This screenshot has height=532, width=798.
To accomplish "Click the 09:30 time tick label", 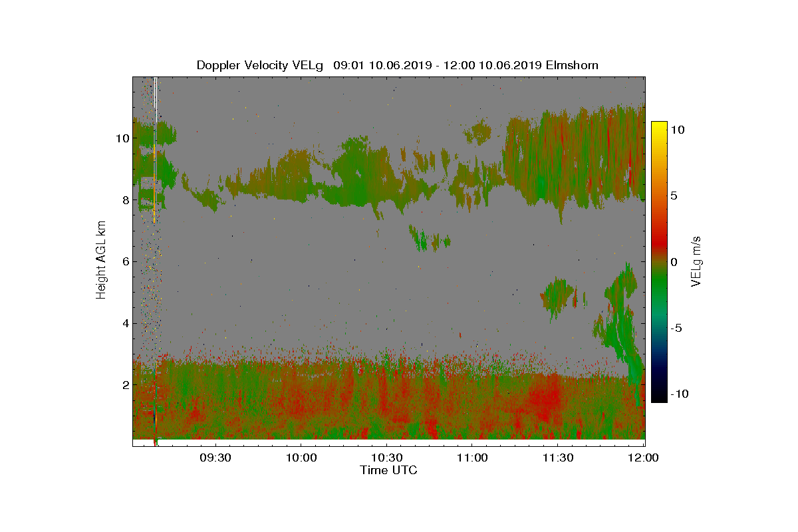I will 215,458.
